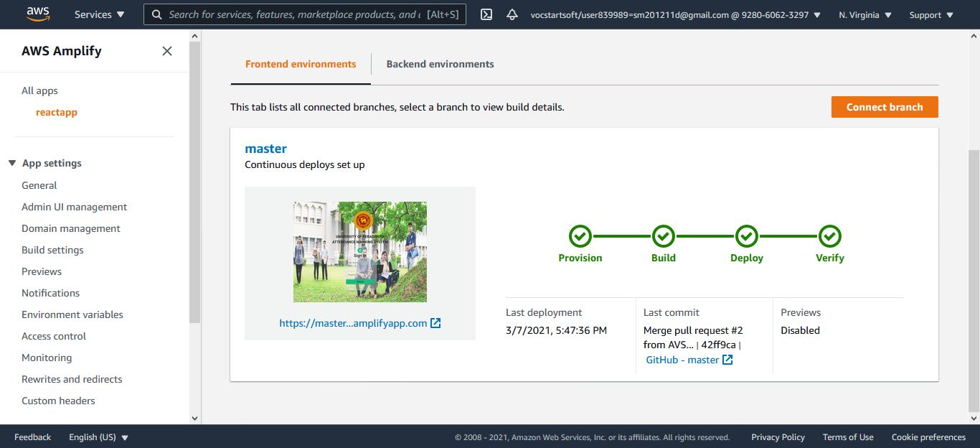Viewport: 980px width, 448px height.
Task: Click the Deploy step label
Action: 747,258
